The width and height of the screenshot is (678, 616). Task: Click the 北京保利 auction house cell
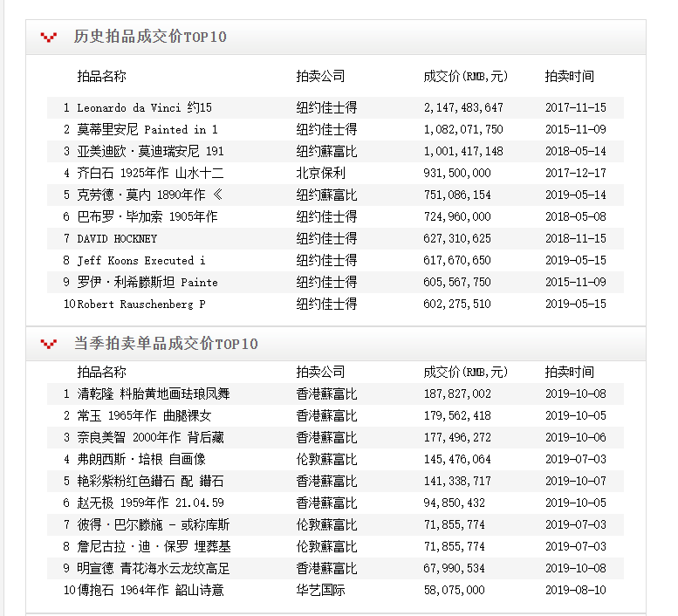point(320,173)
